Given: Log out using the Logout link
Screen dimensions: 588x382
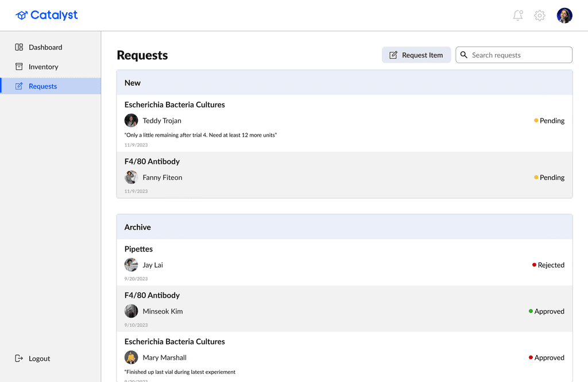Looking at the screenshot, I should coord(39,358).
